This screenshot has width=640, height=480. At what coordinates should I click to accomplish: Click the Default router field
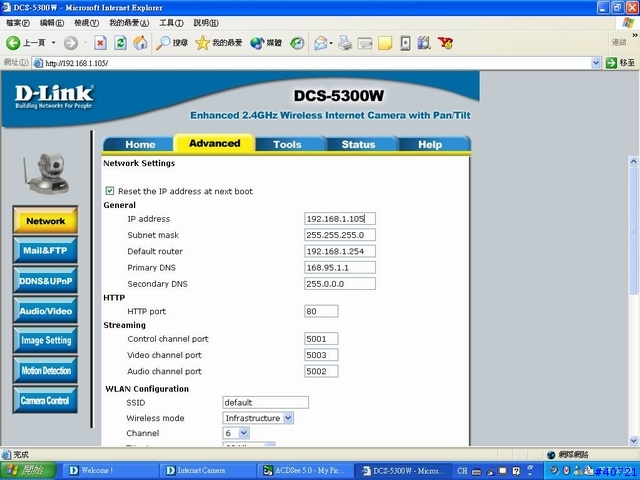(x=340, y=251)
